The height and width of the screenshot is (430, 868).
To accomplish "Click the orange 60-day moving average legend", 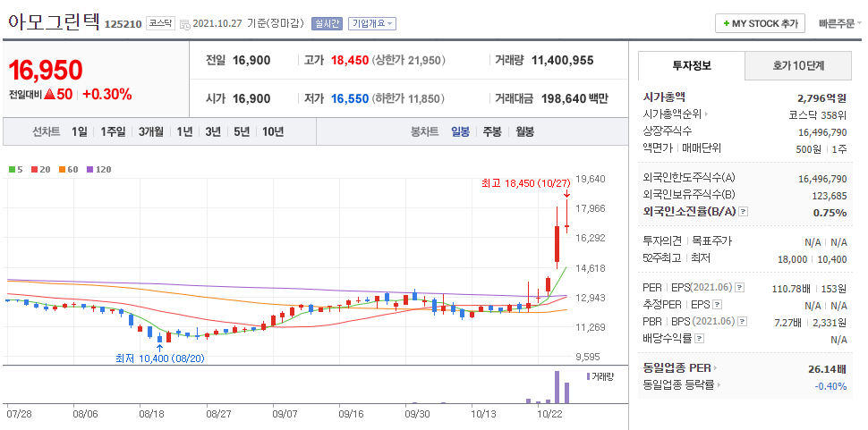I will point(69,170).
